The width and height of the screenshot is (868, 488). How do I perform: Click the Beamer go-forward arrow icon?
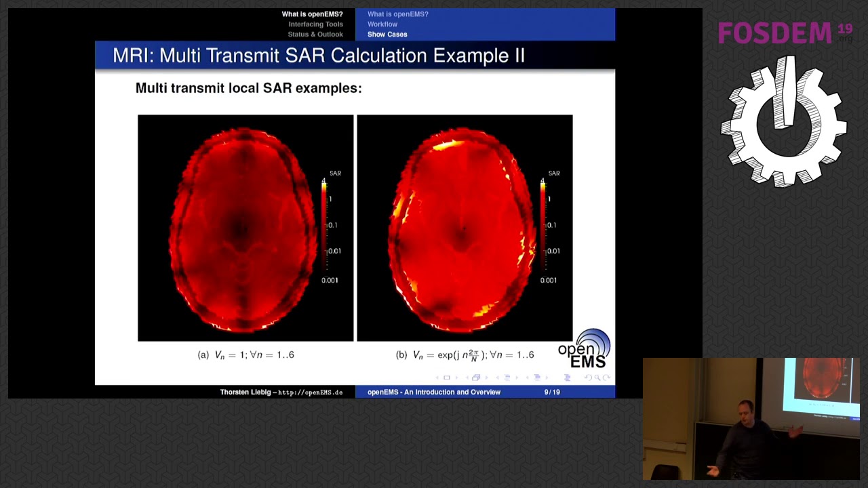click(606, 378)
